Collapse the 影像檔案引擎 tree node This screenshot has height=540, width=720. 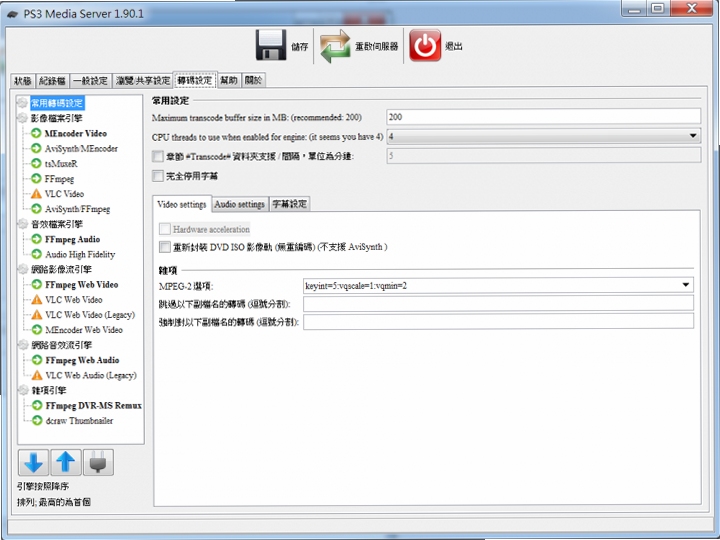click(x=22, y=118)
